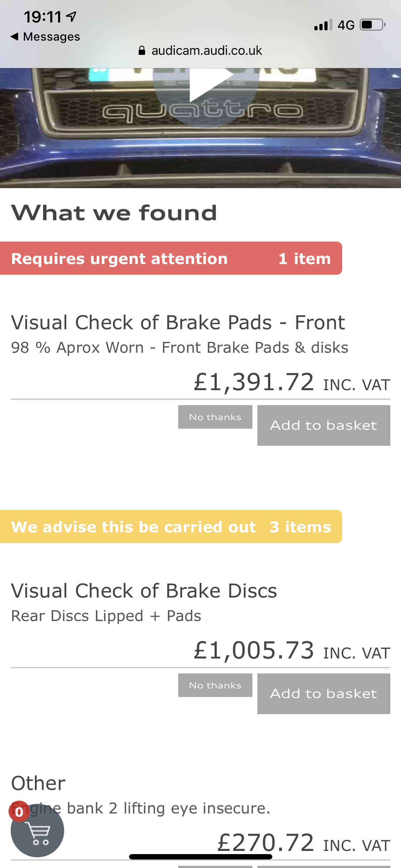
Task: Add rear brake discs to basket
Action: coord(323,693)
